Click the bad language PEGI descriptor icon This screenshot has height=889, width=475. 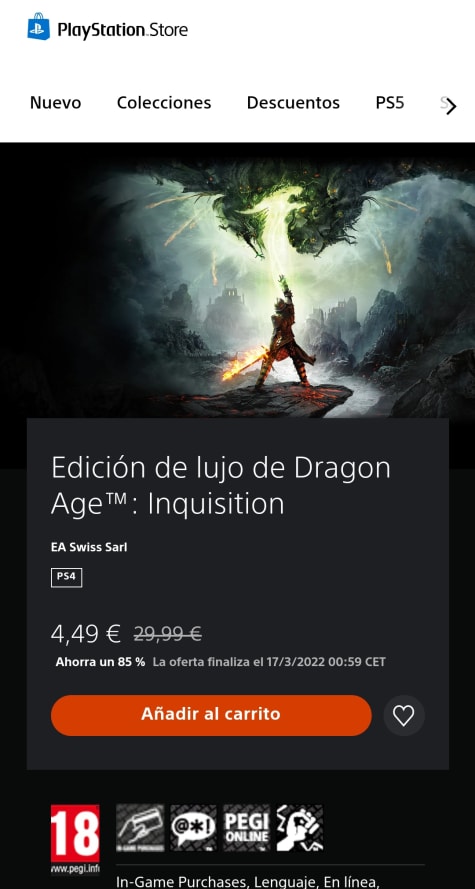click(193, 828)
